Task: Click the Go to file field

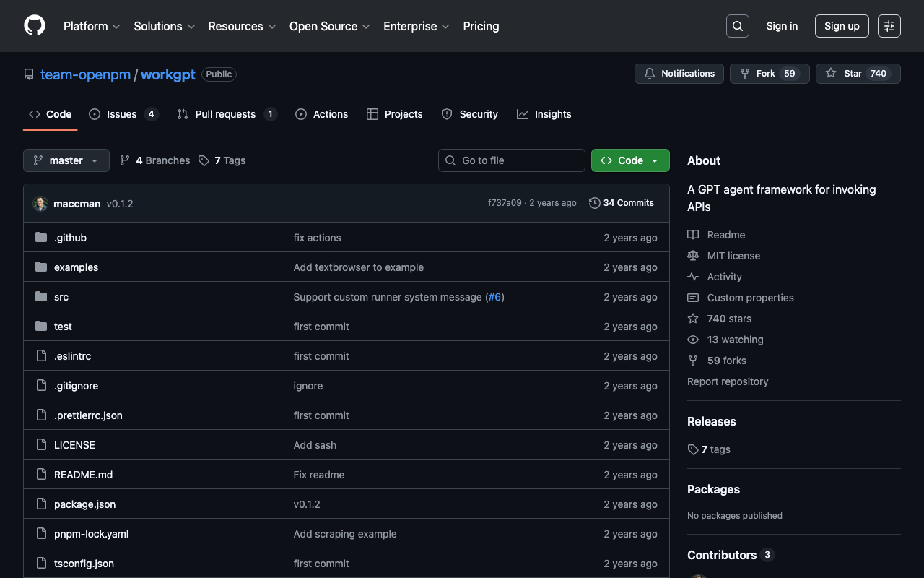Action: (512, 160)
